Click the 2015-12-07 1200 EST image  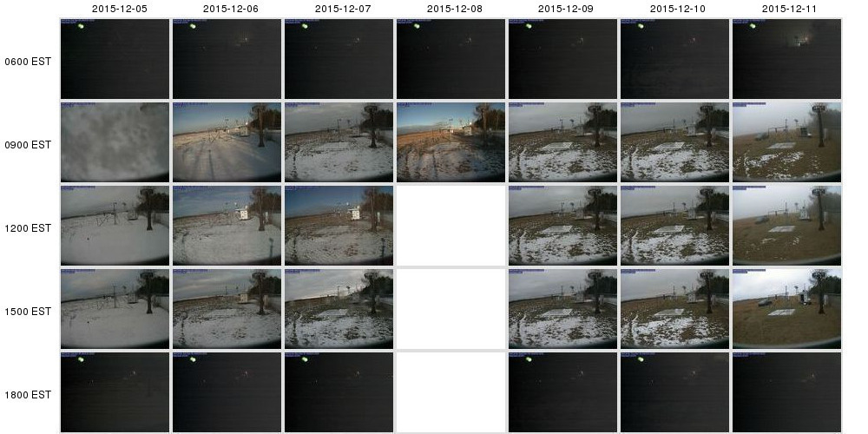[x=339, y=226]
